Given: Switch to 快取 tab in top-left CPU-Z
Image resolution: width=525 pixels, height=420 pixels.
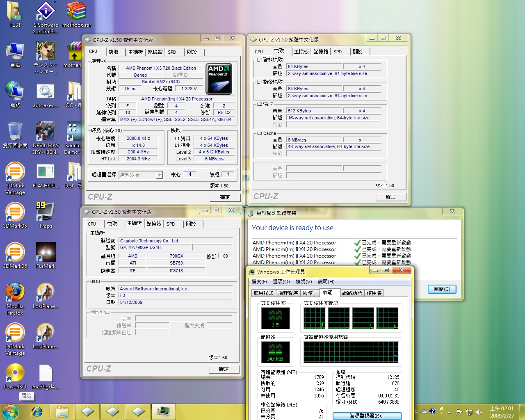Looking at the screenshot, I should 114,52.
